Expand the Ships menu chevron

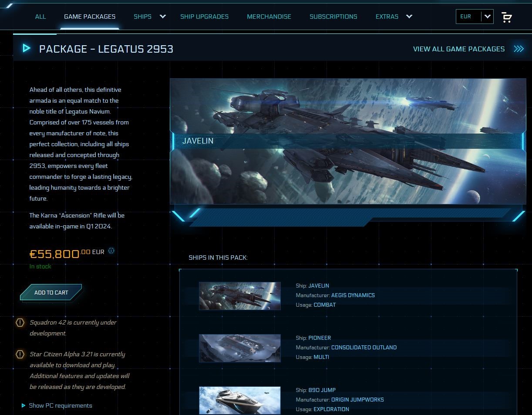[x=163, y=17]
